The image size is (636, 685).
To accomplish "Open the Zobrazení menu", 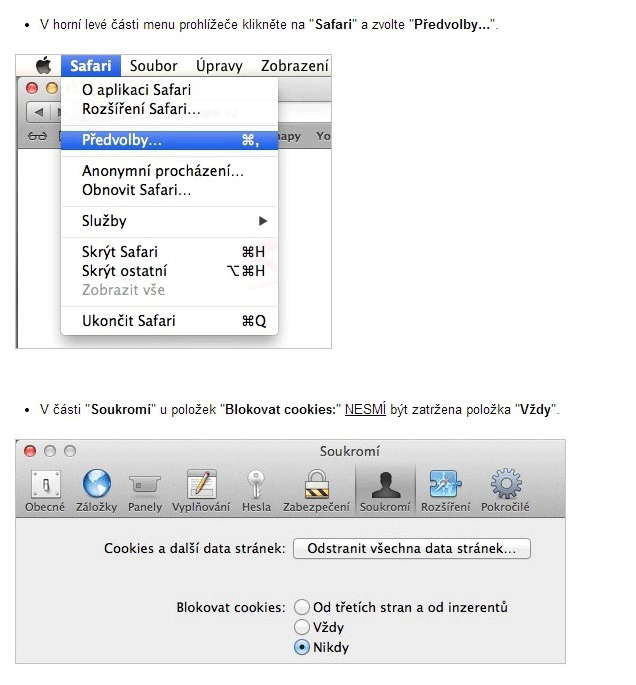I will 294,66.
